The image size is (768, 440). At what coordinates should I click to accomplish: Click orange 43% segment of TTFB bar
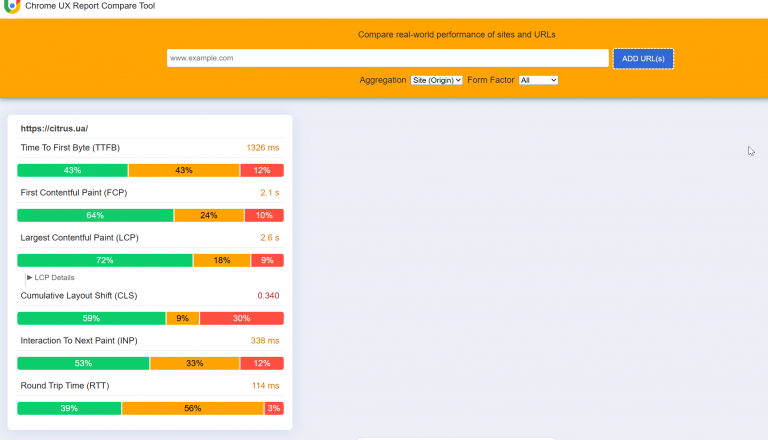pyautogui.click(x=184, y=170)
